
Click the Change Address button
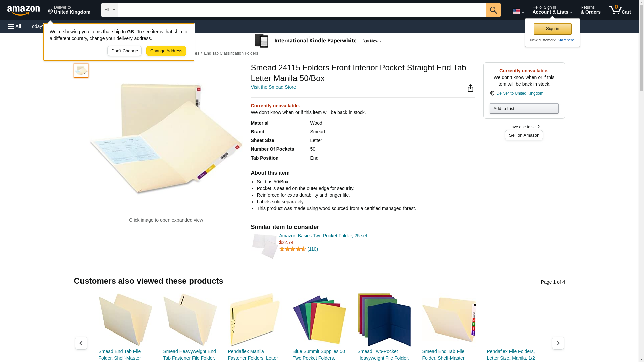coord(166,51)
